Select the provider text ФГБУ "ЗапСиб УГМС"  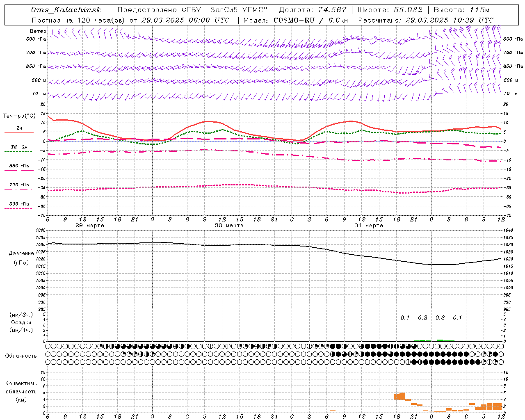click(224, 10)
